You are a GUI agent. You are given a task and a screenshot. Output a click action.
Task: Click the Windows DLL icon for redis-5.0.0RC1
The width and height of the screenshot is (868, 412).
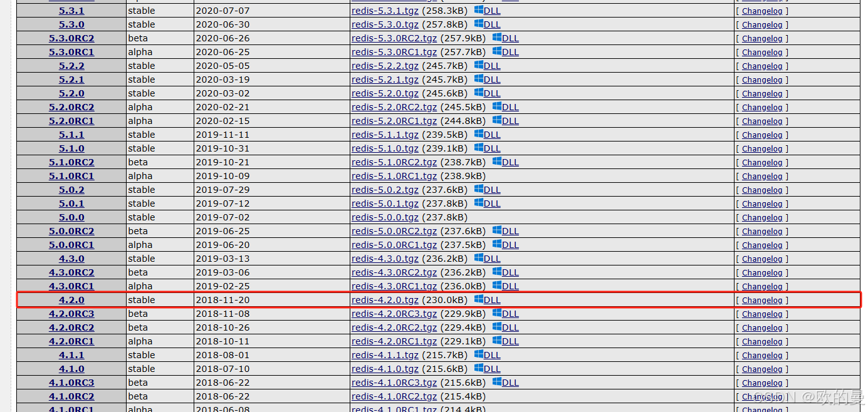(x=497, y=244)
